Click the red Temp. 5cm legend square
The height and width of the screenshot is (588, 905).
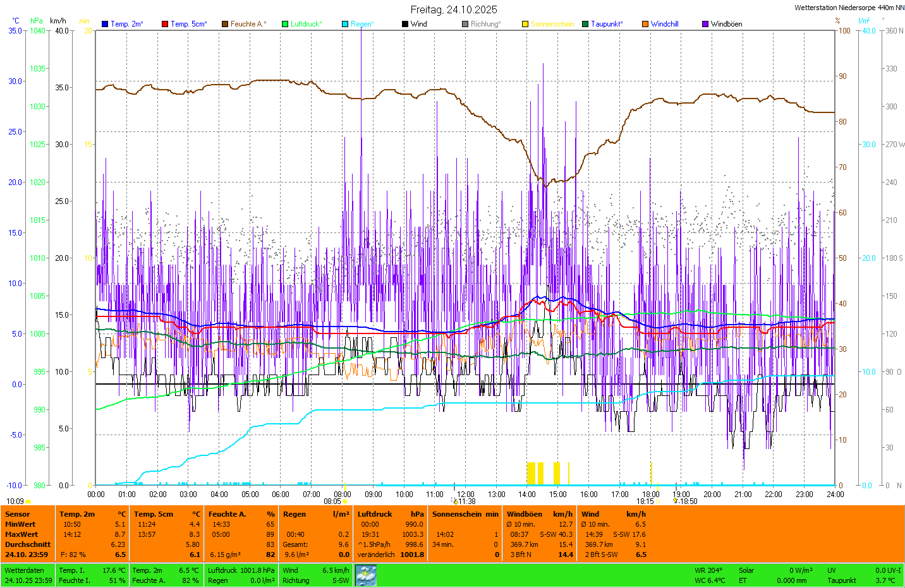coord(165,24)
